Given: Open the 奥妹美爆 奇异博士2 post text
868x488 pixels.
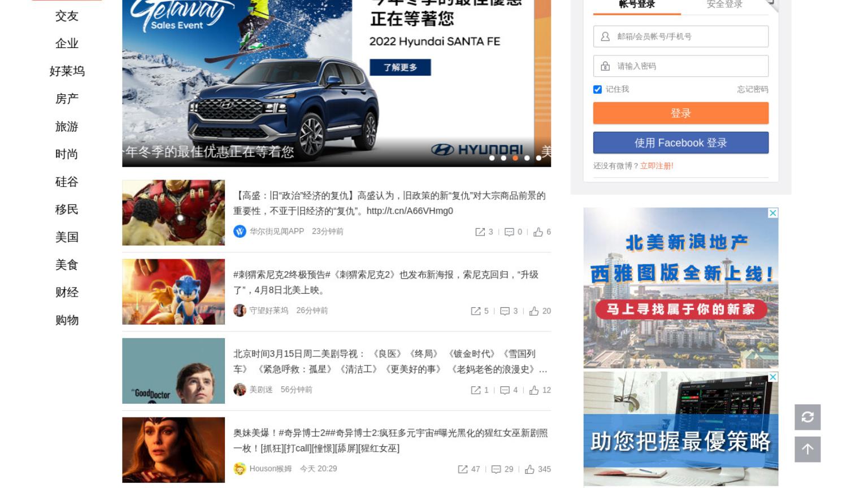Looking at the screenshot, I should (390, 441).
